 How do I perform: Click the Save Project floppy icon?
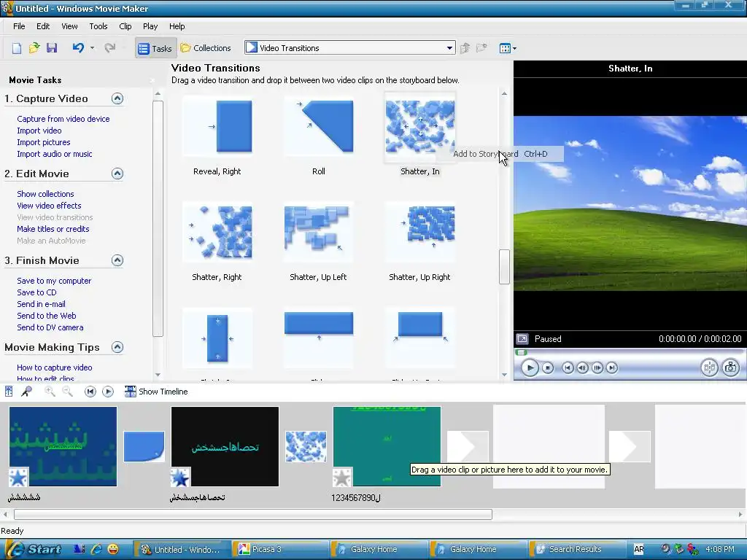coord(52,47)
